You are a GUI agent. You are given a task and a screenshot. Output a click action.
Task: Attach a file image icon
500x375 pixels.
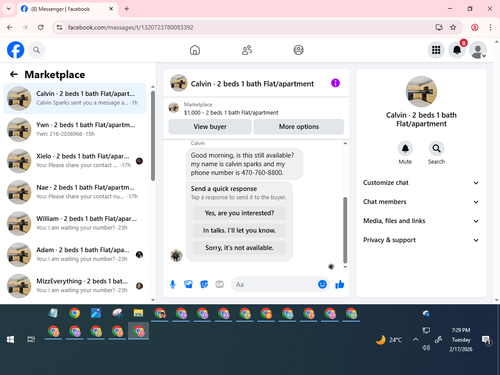[x=188, y=284]
